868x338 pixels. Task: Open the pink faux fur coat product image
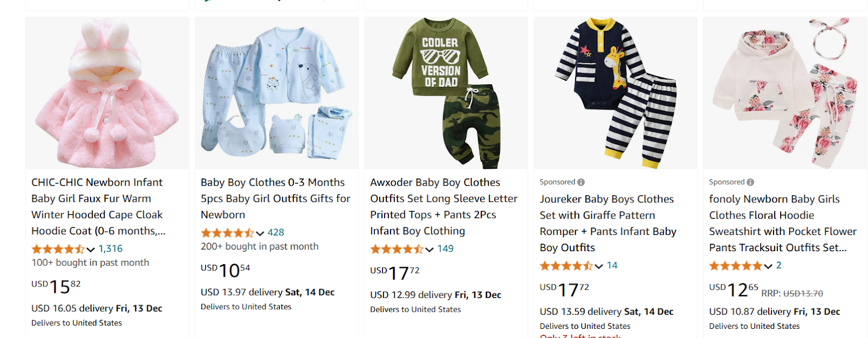tap(107, 92)
